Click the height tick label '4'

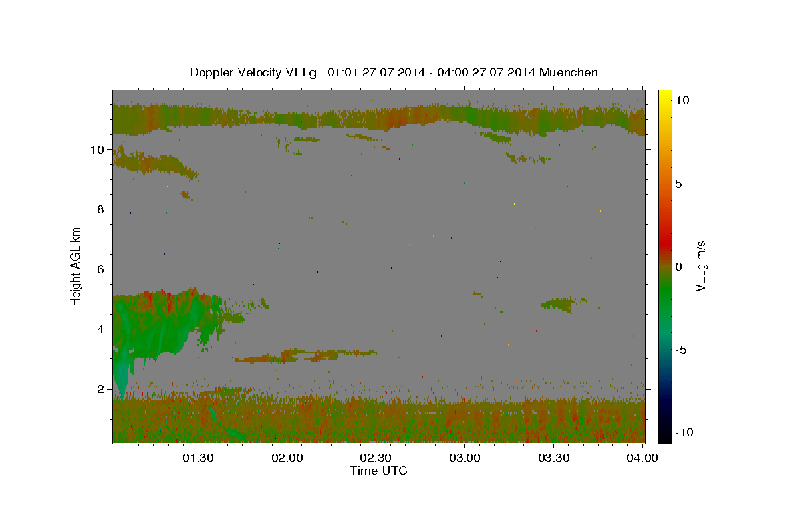tap(102, 329)
